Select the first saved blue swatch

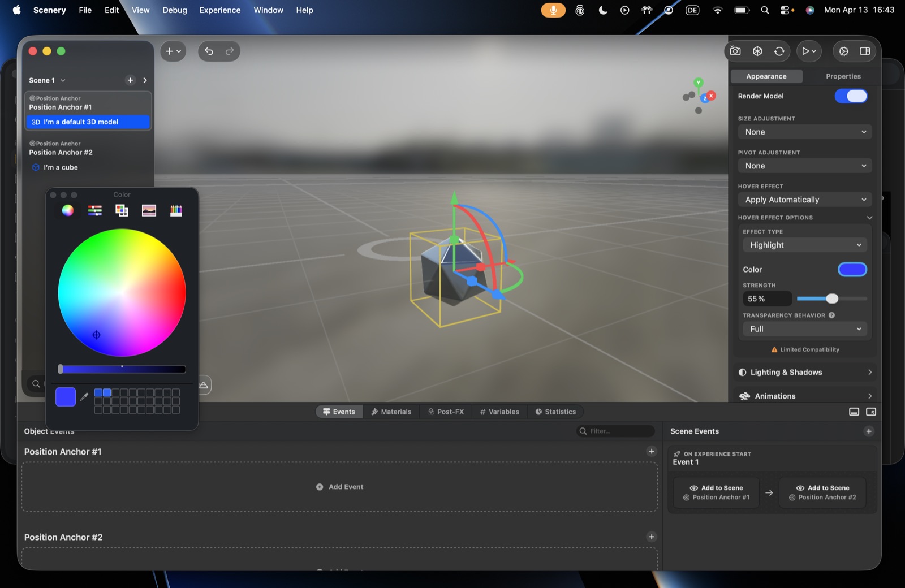click(98, 392)
